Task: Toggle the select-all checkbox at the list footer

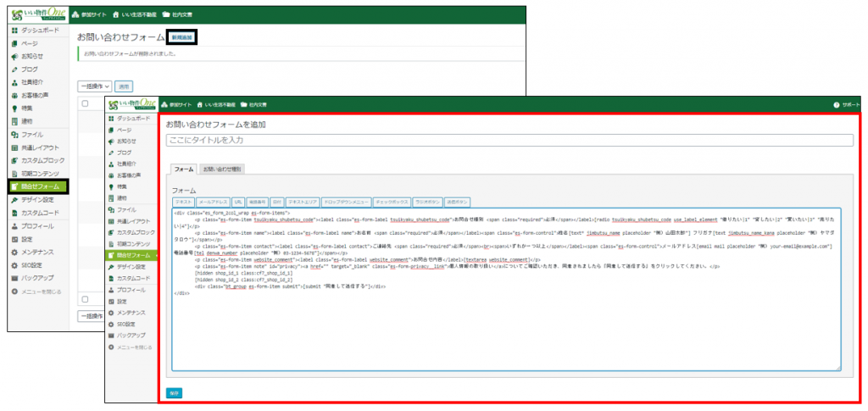Action: (x=84, y=299)
